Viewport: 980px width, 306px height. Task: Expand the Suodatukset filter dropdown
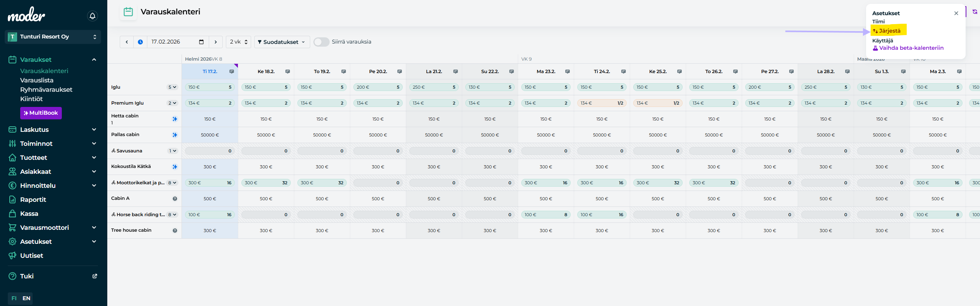point(281,42)
